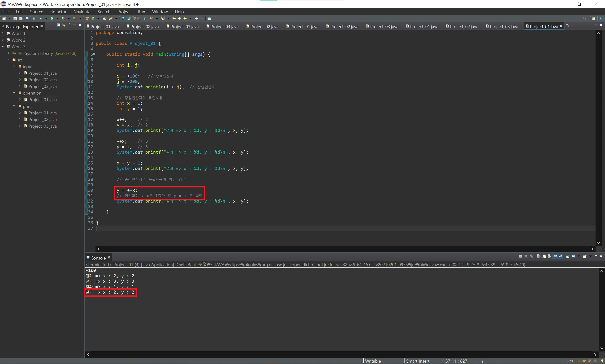Expand the Work 1 project
605x364 pixels.
3,33
